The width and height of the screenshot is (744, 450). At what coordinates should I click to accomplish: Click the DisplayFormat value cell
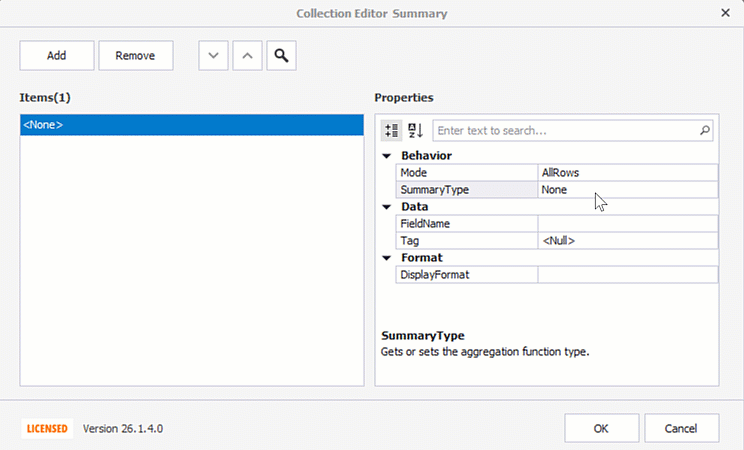(x=628, y=275)
